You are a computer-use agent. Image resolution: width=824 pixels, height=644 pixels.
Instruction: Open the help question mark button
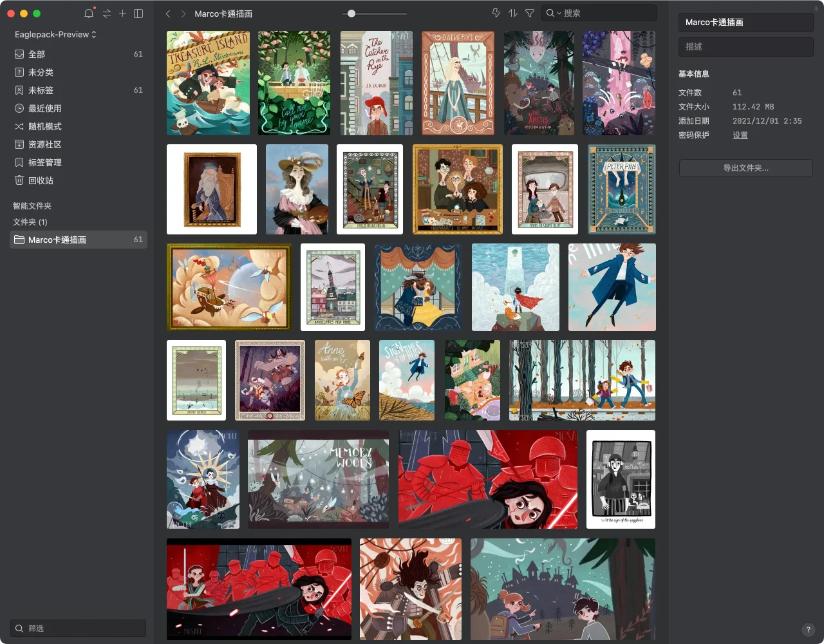pyautogui.click(x=809, y=630)
